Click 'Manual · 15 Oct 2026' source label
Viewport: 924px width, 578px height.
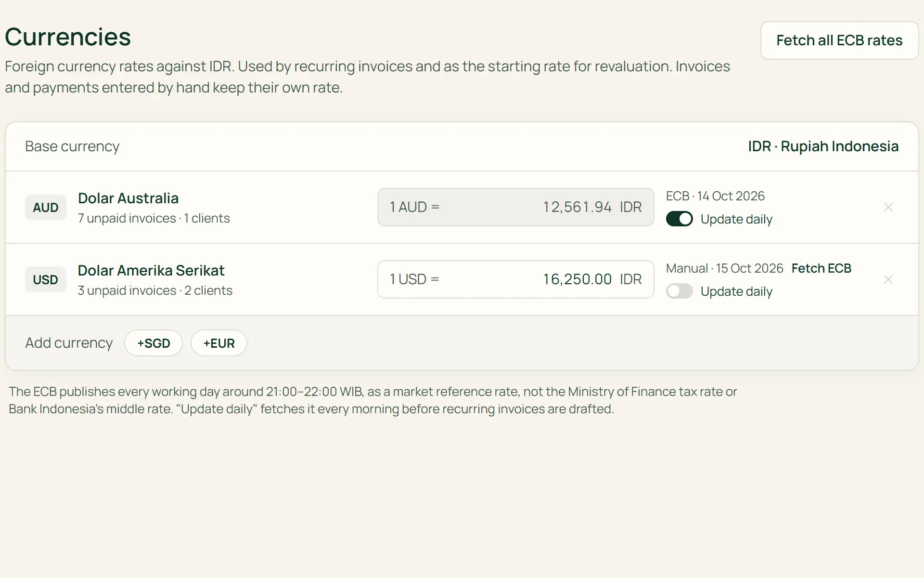(725, 268)
